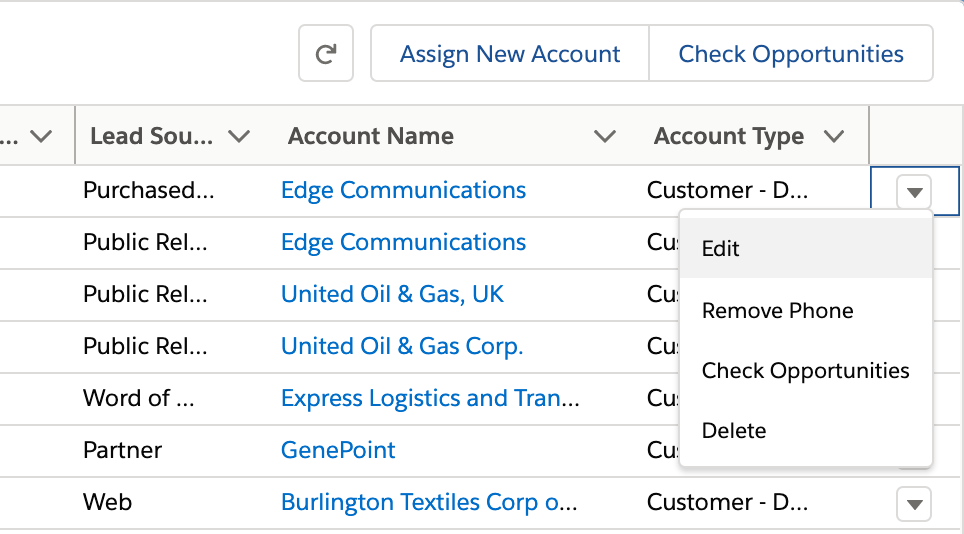Open Account Type column chevron menu
Viewport: 964px width, 534px height.
[x=834, y=136]
